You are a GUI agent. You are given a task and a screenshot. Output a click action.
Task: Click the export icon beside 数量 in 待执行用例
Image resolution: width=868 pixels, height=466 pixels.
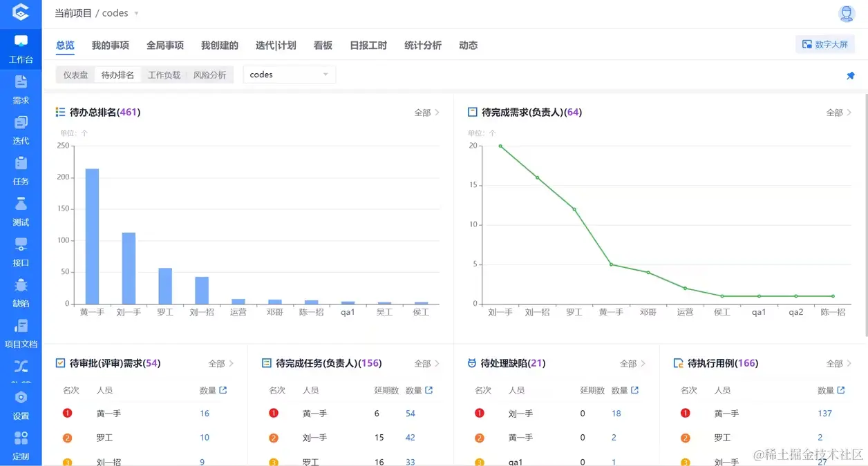coord(841,390)
